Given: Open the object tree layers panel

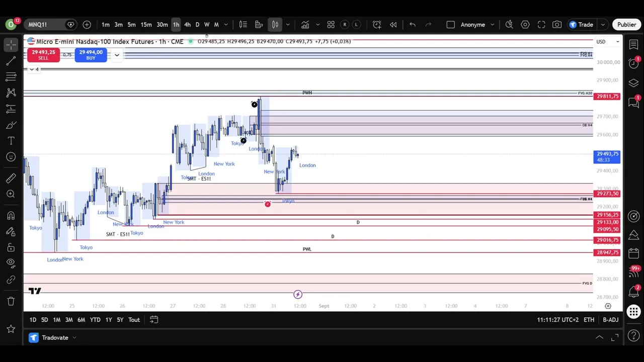Looking at the screenshot, I should tap(634, 83).
